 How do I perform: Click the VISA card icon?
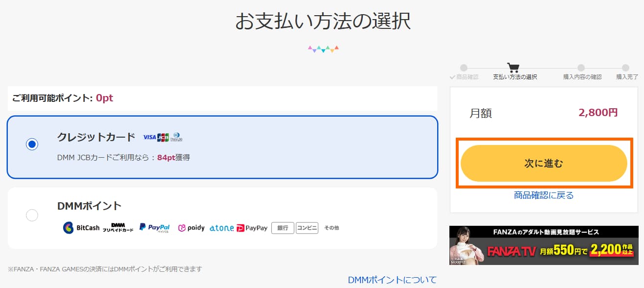pyautogui.click(x=149, y=137)
